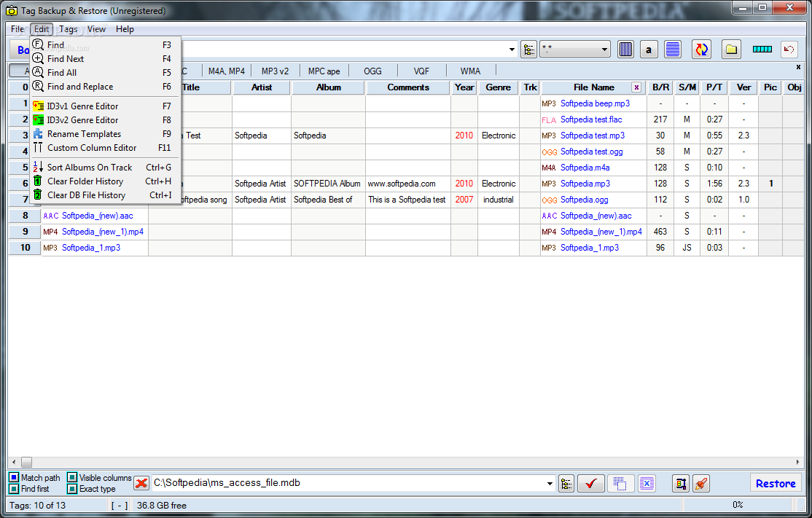Open Custom Column Editor
The width and height of the screenshot is (812, 518).
[105, 148]
